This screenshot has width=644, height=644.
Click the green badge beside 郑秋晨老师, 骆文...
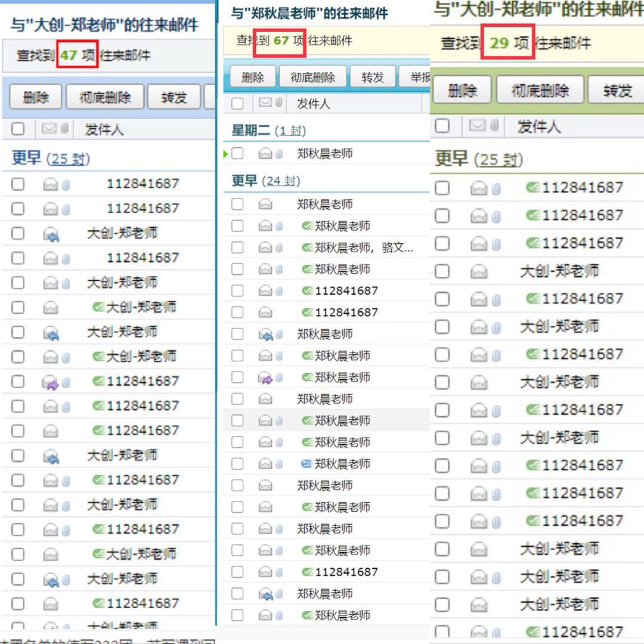[307, 247]
